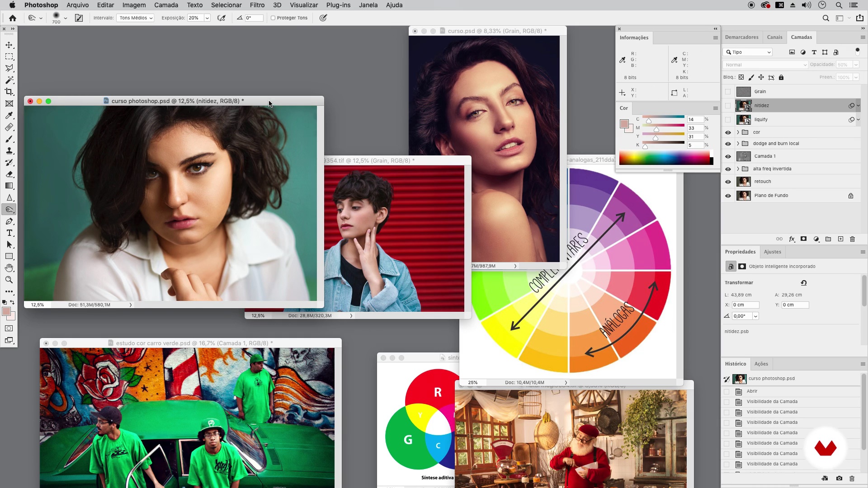
Task: Hide the Plano de Fundo layer
Action: point(728,196)
